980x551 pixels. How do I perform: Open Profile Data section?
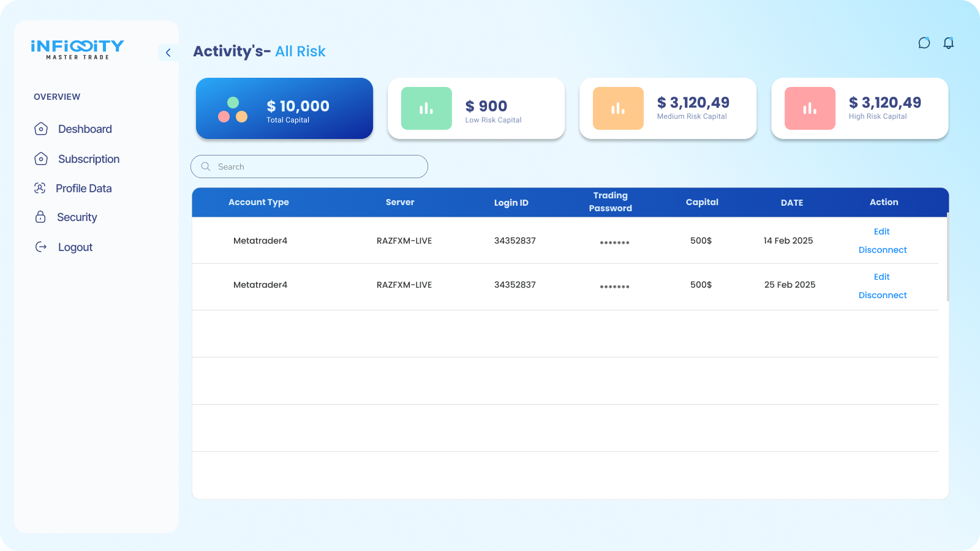(84, 189)
